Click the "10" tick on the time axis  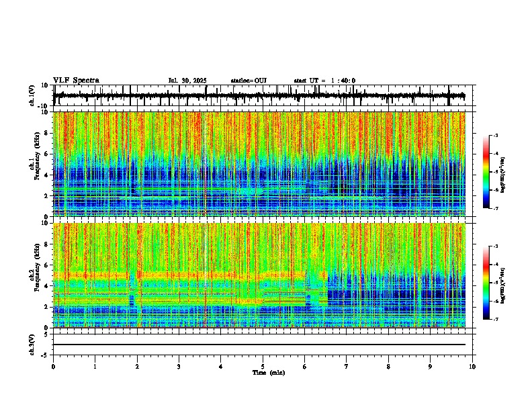pos(472,367)
